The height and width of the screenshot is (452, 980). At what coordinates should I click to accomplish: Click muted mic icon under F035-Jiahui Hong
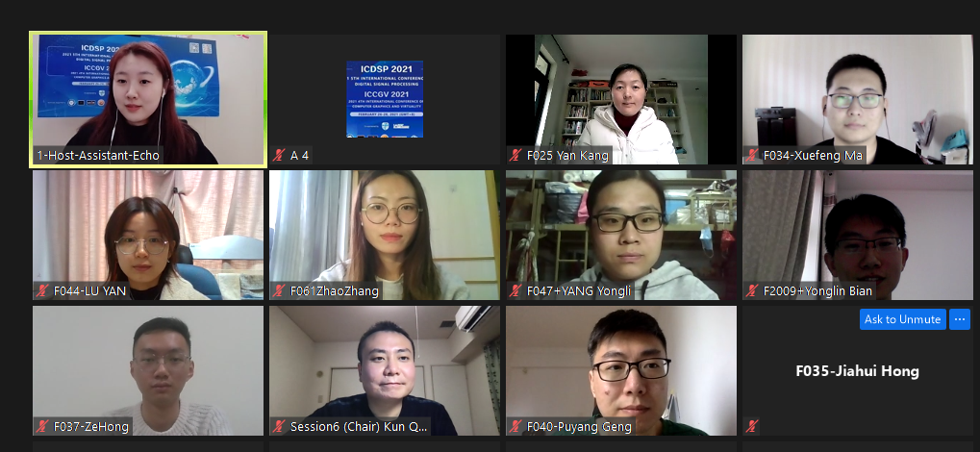click(752, 427)
